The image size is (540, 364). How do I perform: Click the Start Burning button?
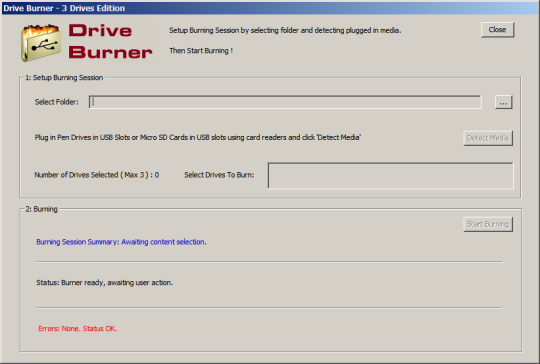pyautogui.click(x=488, y=224)
